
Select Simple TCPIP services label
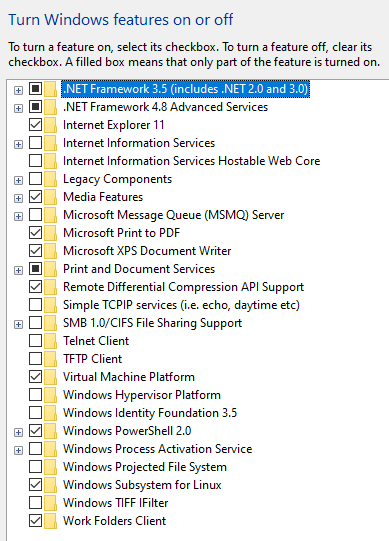(x=181, y=305)
